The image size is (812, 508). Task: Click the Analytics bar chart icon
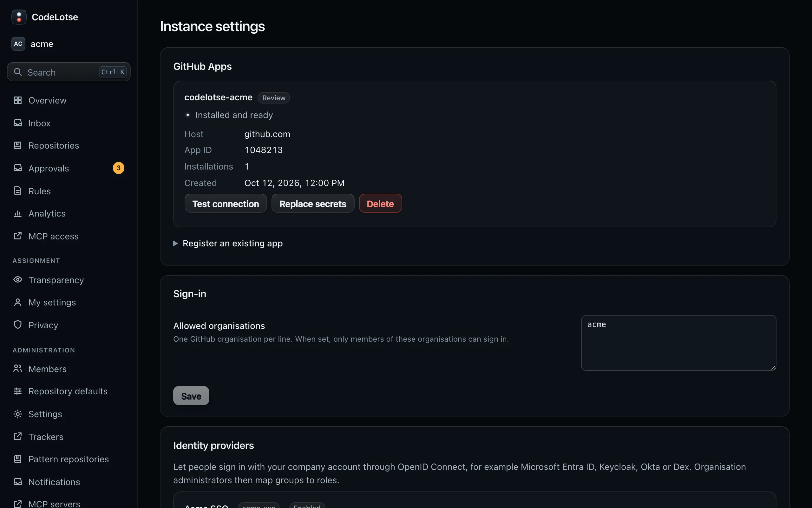point(18,213)
